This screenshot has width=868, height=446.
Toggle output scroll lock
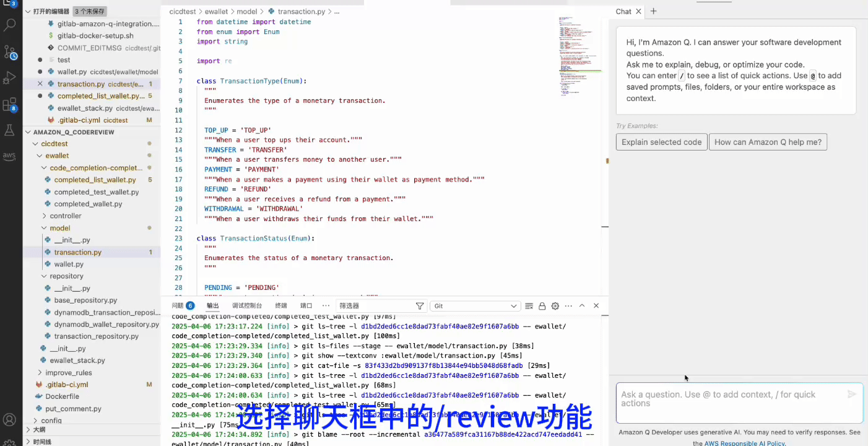(542, 306)
